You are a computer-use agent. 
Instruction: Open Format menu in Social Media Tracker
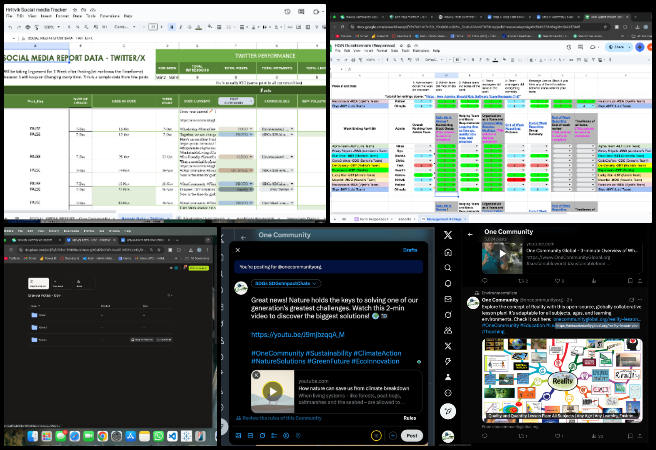coord(62,16)
